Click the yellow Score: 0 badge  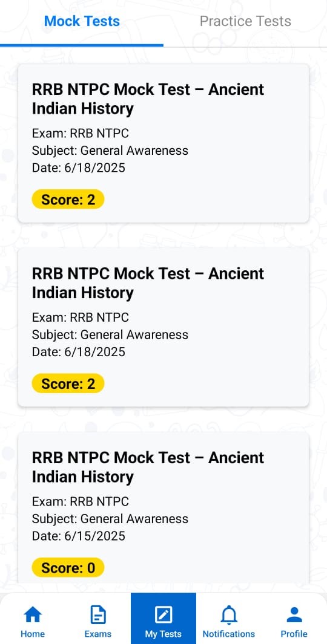(68, 568)
